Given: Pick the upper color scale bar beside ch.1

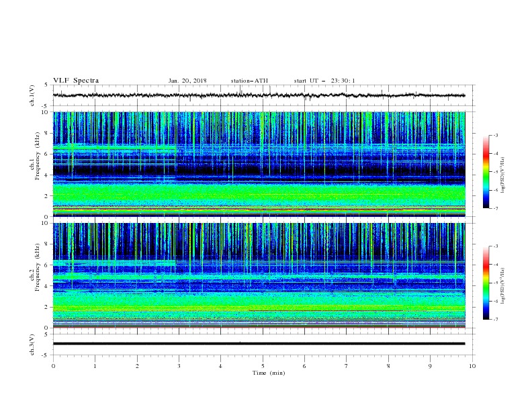Looking at the screenshot, I should [x=486, y=172].
